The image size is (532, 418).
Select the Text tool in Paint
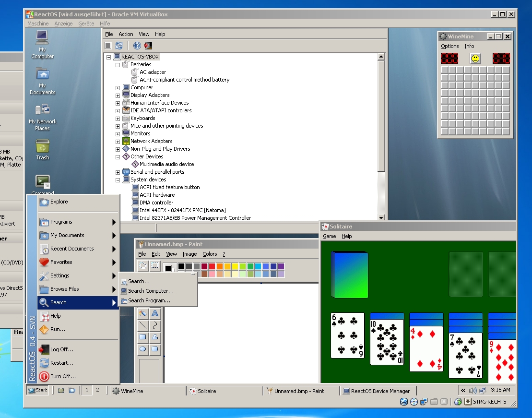tap(155, 313)
